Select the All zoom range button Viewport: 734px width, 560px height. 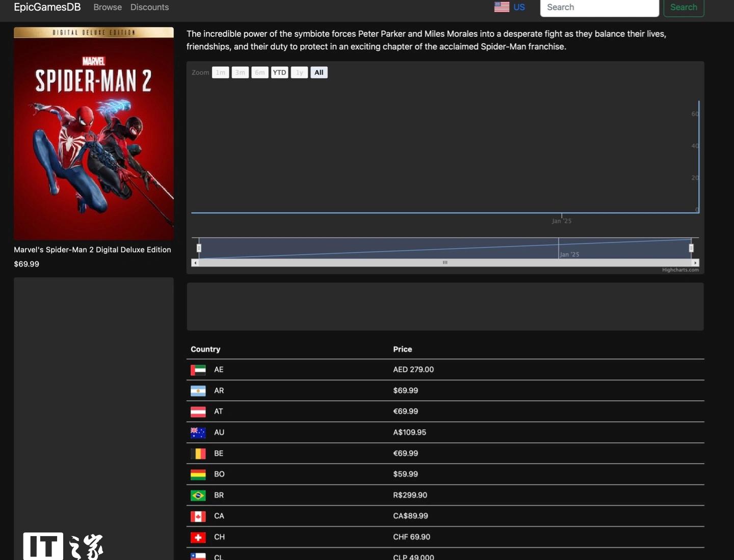(x=319, y=72)
